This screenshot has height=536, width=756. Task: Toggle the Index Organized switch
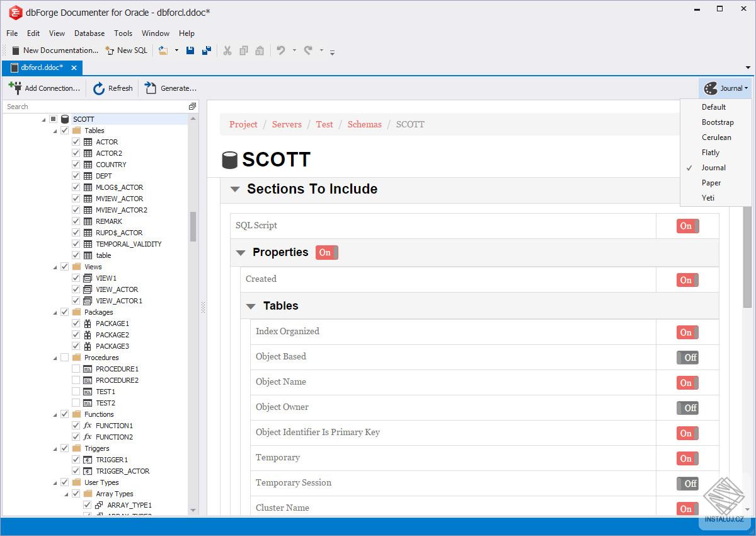click(688, 332)
